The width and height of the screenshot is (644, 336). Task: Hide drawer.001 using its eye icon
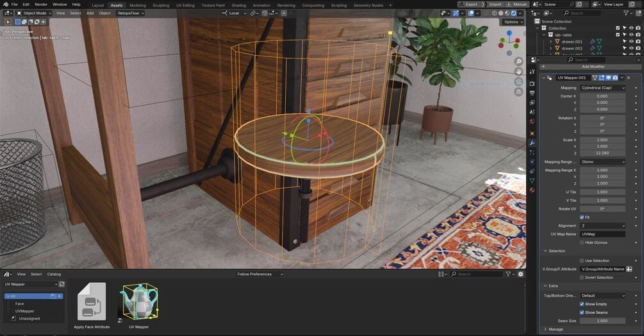[631, 42]
